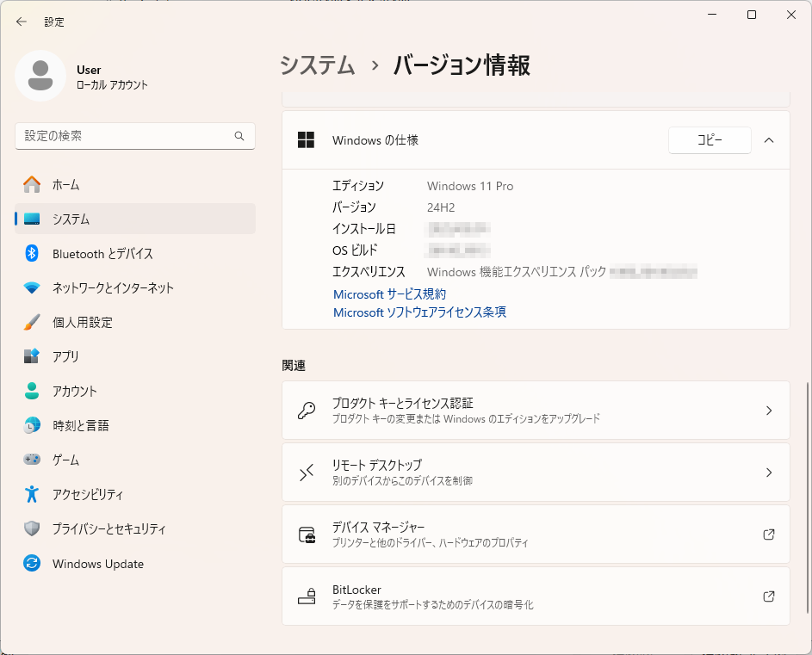The image size is (812, 655).
Task: Open ネットワークとインターネット settings
Action: tap(135, 287)
